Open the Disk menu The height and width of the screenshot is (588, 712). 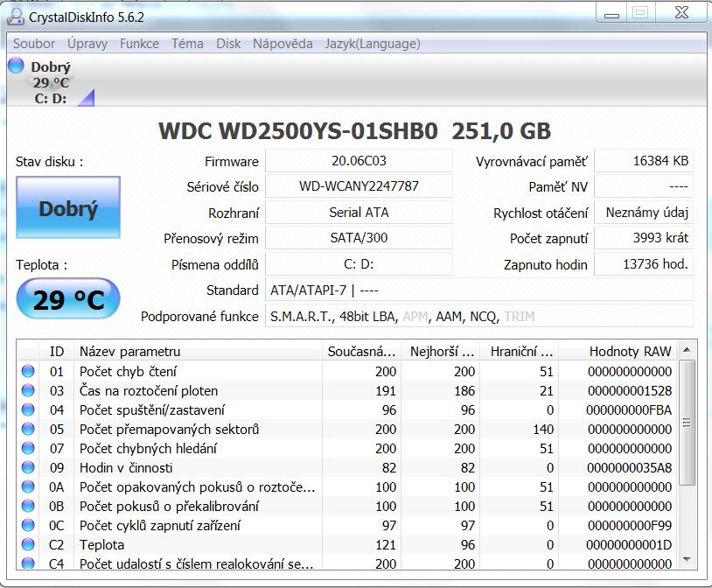228,44
